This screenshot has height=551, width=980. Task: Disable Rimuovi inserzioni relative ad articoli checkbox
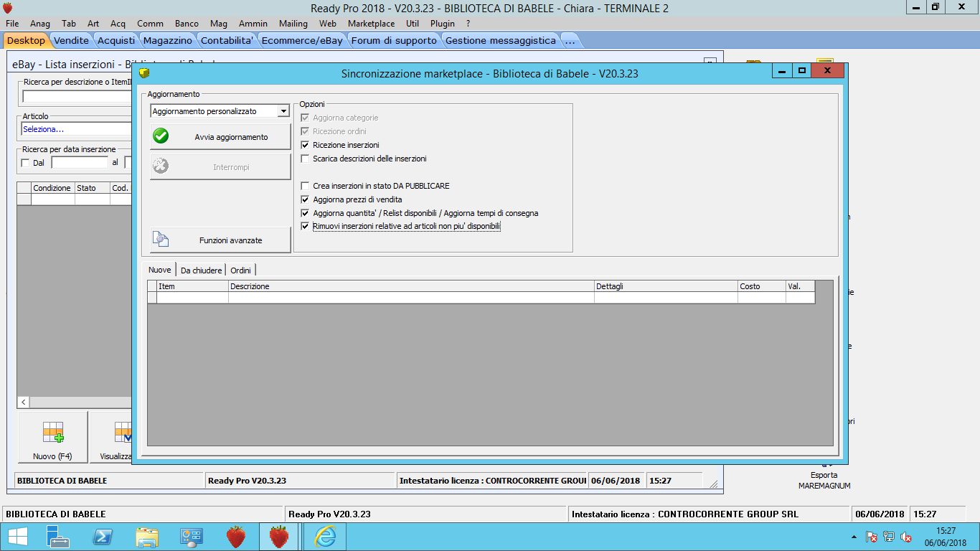click(x=306, y=226)
